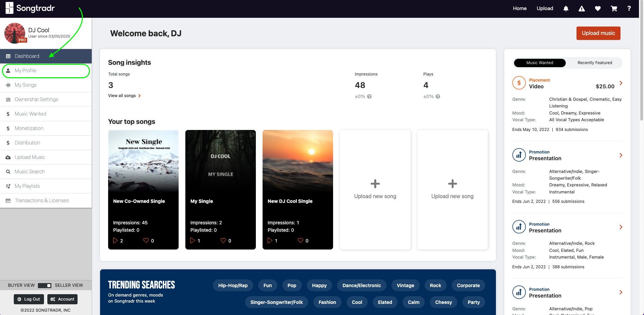
Task: Play New DJ Cool Single
Action: (x=270, y=240)
